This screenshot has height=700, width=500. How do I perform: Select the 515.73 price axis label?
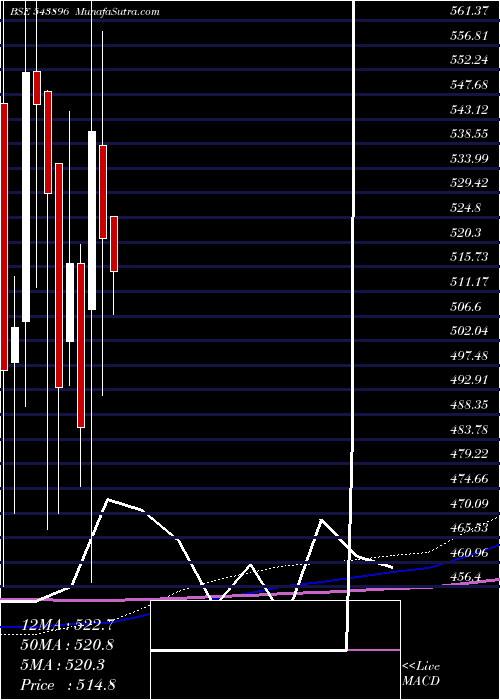(x=468, y=257)
